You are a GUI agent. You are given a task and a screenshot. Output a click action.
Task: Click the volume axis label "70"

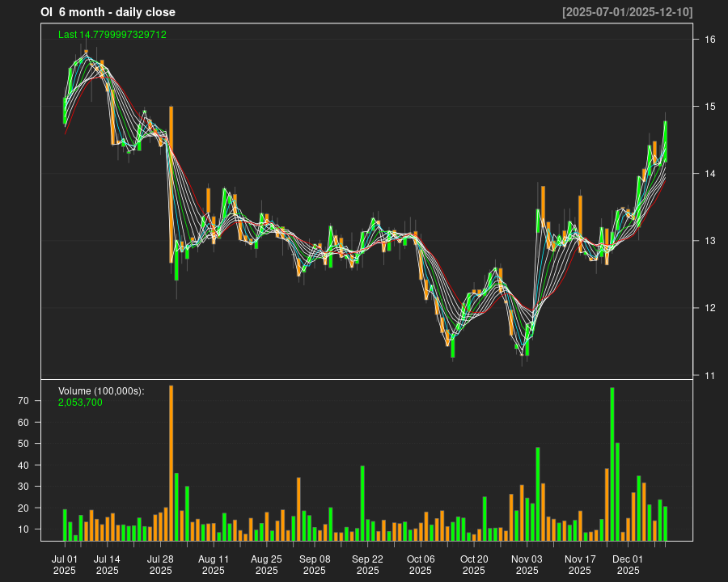[23, 401]
